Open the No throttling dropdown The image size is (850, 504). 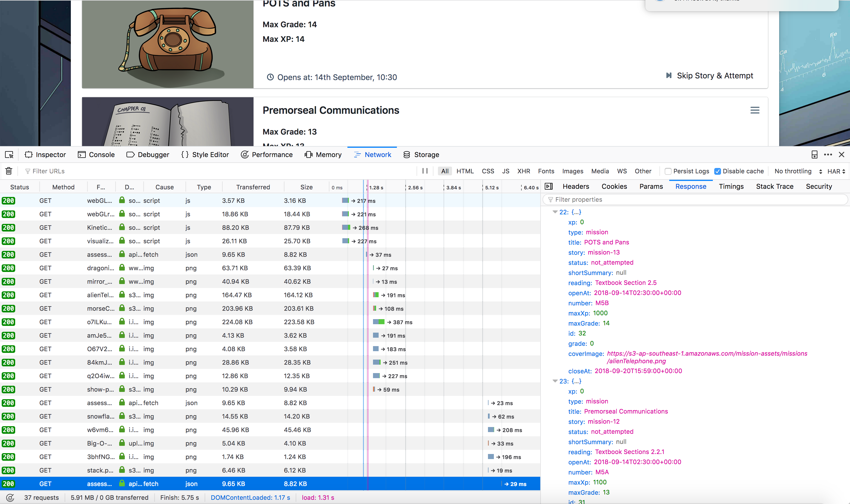pos(794,171)
